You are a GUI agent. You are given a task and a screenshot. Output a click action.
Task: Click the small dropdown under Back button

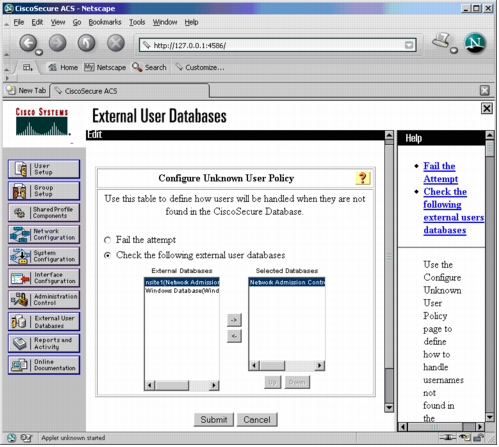(39, 52)
